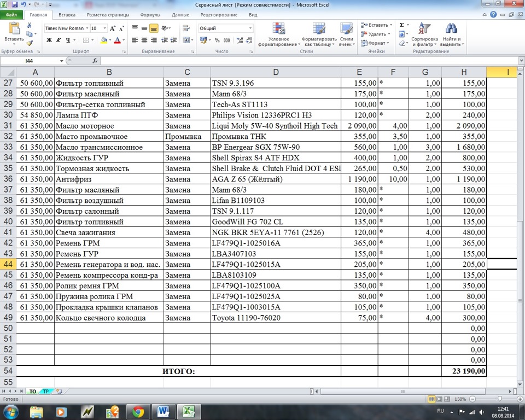Click the insert function fx icon
This screenshot has height=420, width=525.
coord(95,61)
